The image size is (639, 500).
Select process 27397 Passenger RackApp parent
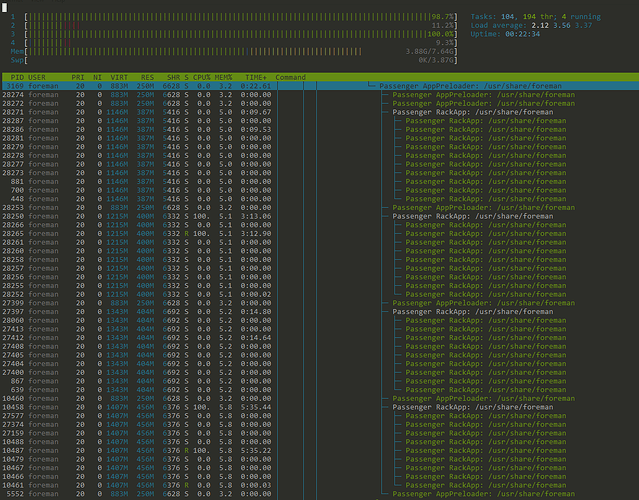coord(320,312)
